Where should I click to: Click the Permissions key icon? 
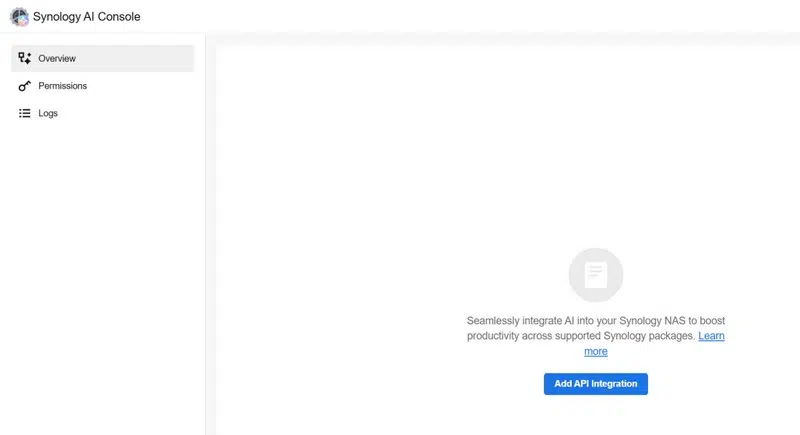click(x=24, y=86)
